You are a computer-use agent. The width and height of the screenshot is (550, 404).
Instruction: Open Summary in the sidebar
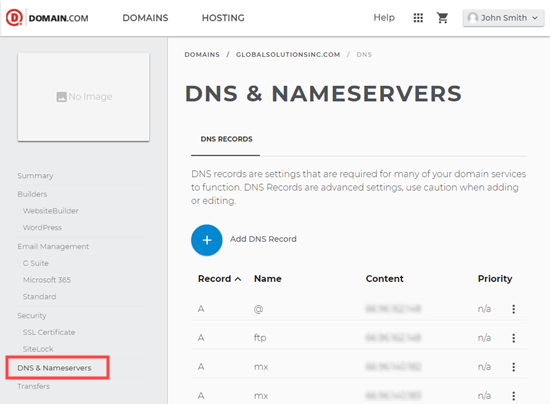pyautogui.click(x=35, y=176)
